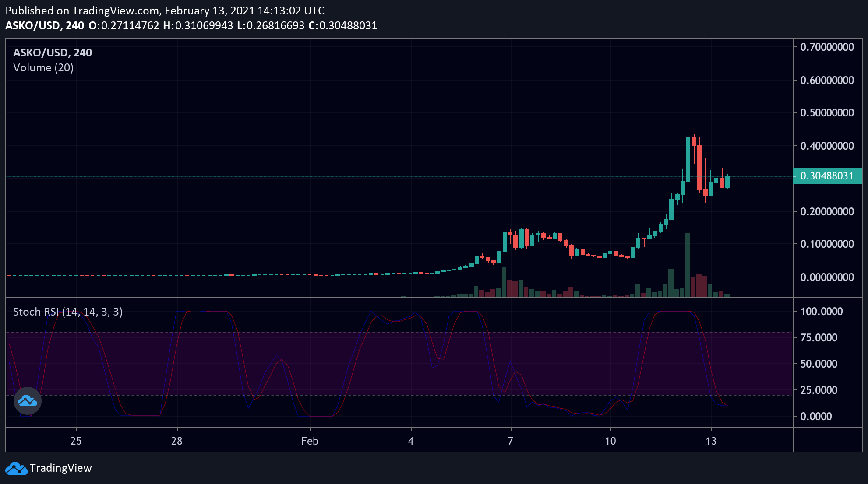The width and height of the screenshot is (868, 484).
Task: Click the current price tag 0.30488031
Action: (827, 176)
